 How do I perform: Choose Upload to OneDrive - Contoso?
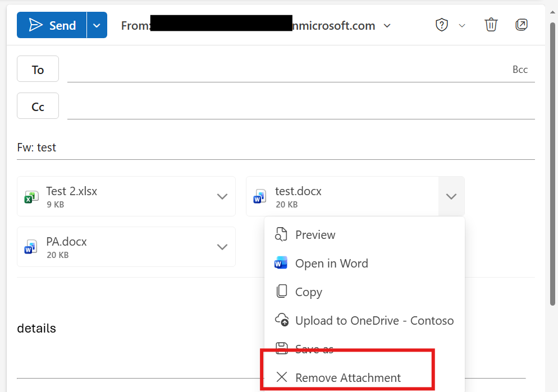[364, 321]
